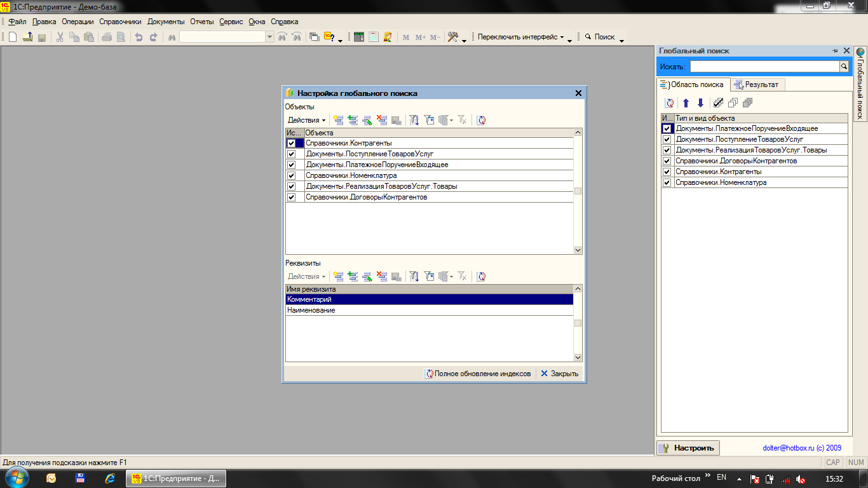Toggle Справочники.Номенклатура checkbox in settings dialog

(291, 176)
